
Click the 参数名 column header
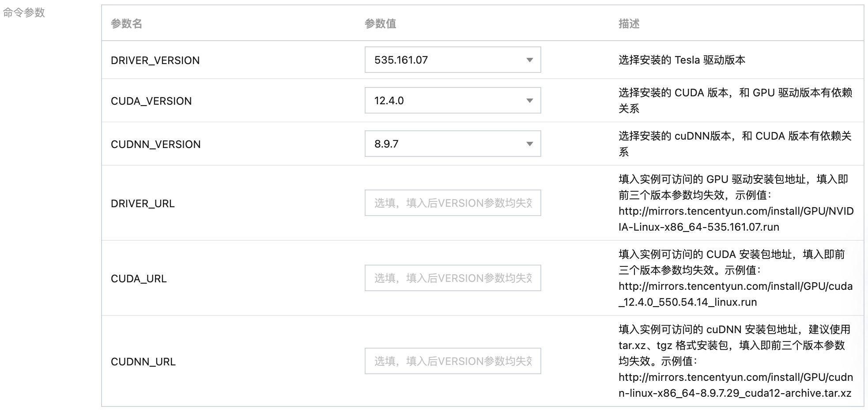(x=126, y=24)
